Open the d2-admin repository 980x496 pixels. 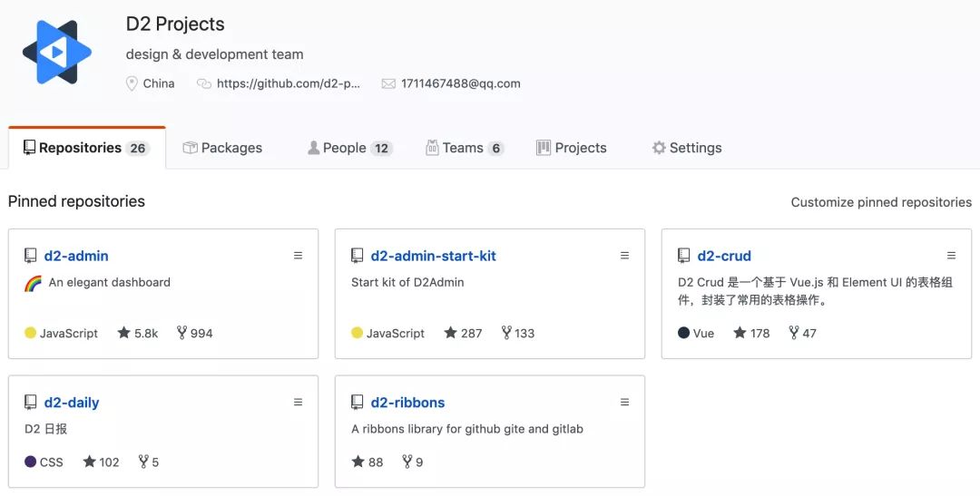coord(76,256)
